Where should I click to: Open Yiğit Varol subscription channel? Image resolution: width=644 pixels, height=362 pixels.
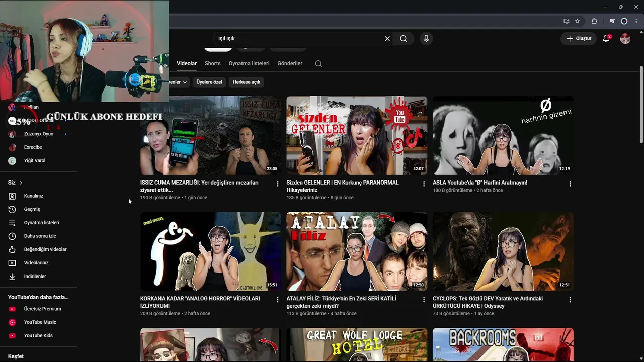[x=34, y=161]
